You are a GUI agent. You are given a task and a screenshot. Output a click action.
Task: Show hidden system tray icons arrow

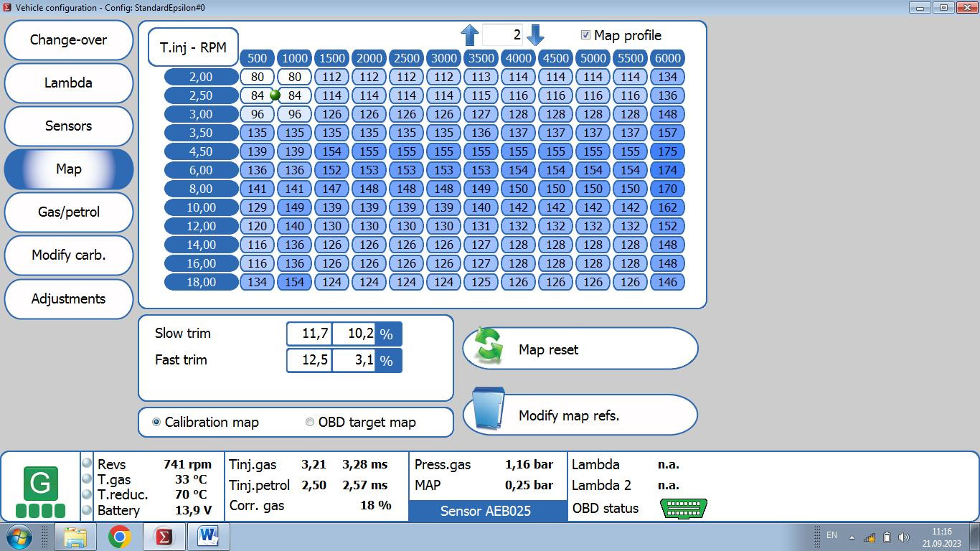tap(852, 537)
